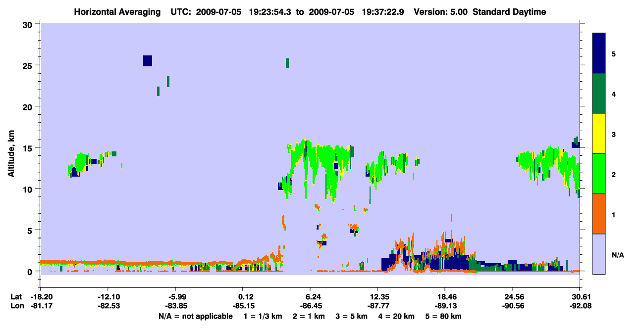Click the '3 = 5 km' legend text
This screenshot has height=330, width=644.
tap(352, 316)
